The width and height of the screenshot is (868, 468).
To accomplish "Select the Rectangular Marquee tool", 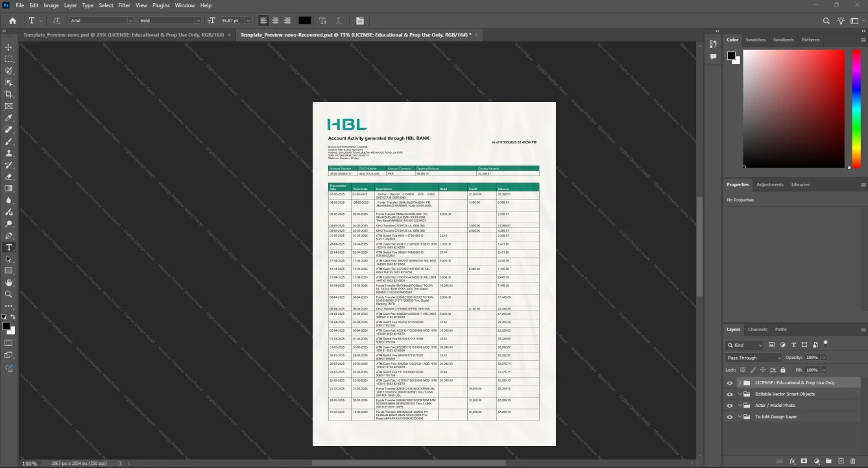I will (x=9, y=59).
